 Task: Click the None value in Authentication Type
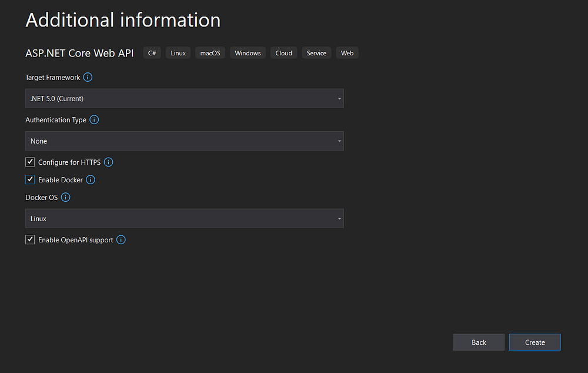[39, 141]
